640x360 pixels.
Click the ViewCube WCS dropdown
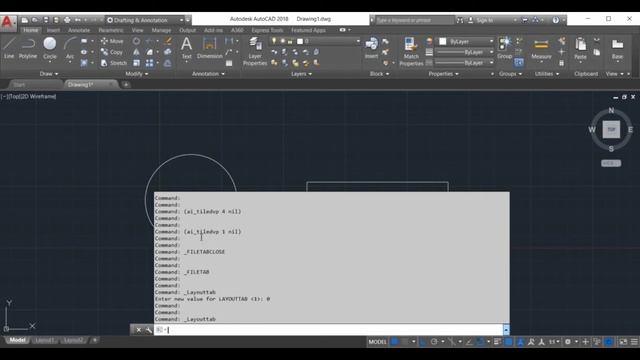611,163
